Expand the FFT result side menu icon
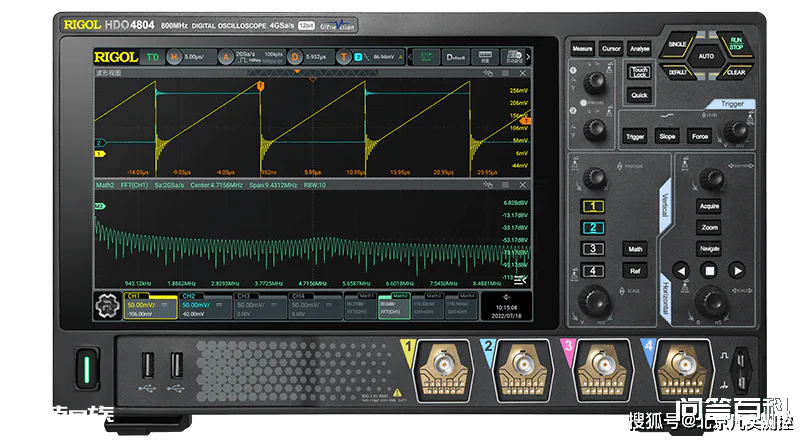 coord(521,280)
